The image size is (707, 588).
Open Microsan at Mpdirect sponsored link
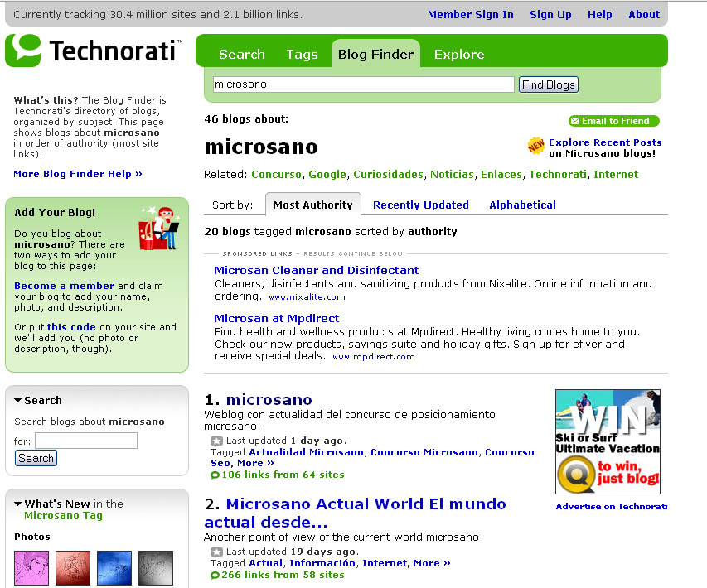(277, 319)
